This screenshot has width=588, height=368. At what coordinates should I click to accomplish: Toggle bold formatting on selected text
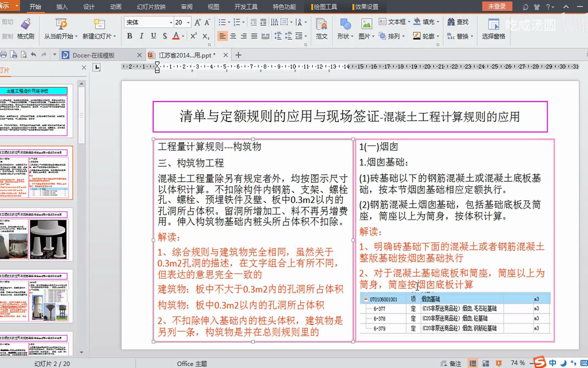point(129,35)
